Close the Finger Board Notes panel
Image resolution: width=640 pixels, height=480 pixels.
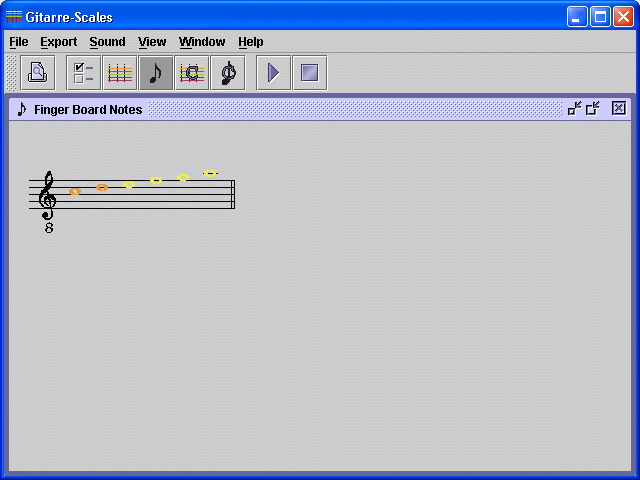pyautogui.click(x=619, y=108)
